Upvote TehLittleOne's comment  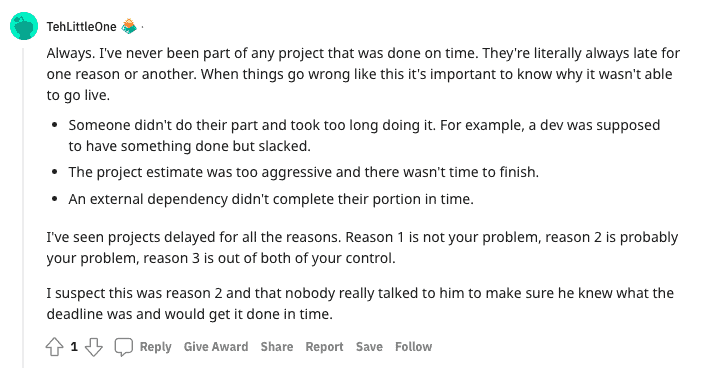[x=54, y=347]
